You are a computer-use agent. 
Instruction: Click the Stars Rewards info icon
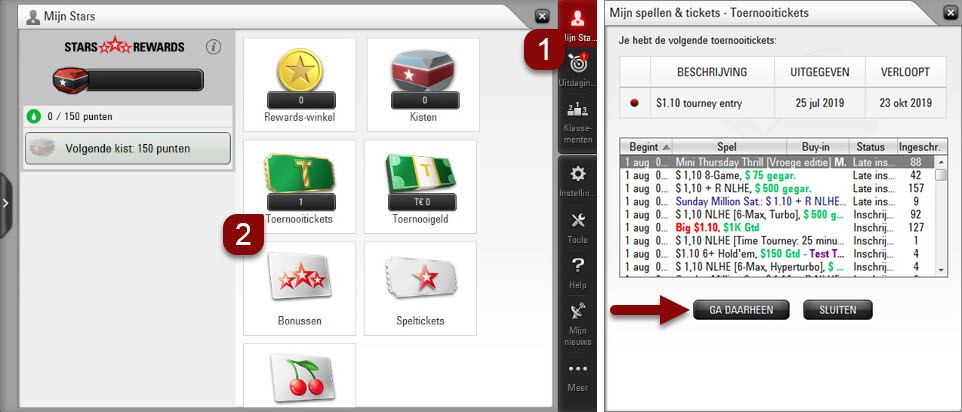click(x=213, y=47)
